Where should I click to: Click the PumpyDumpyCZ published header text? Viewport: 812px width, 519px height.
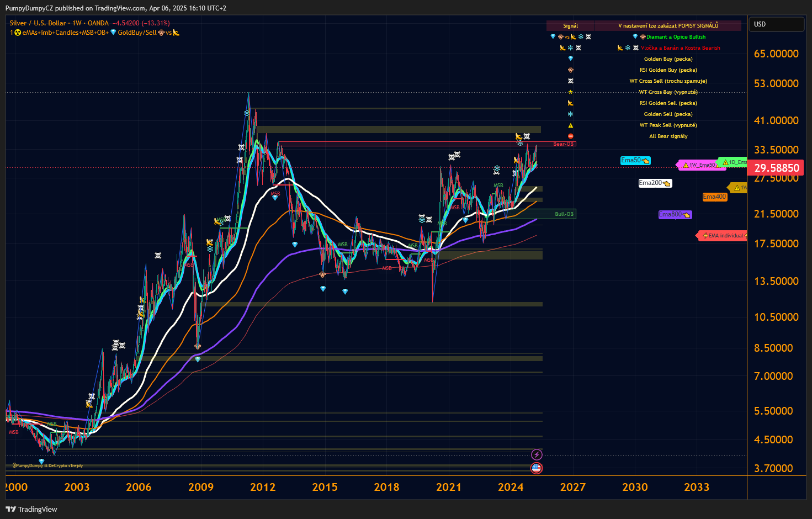pyautogui.click(x=116, y=8)
